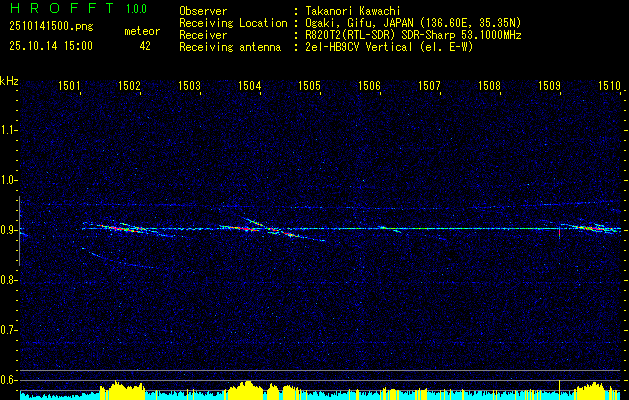Click the Receiving antenna label
Viewport: 629px width, 400px height.
coord(230,47)
